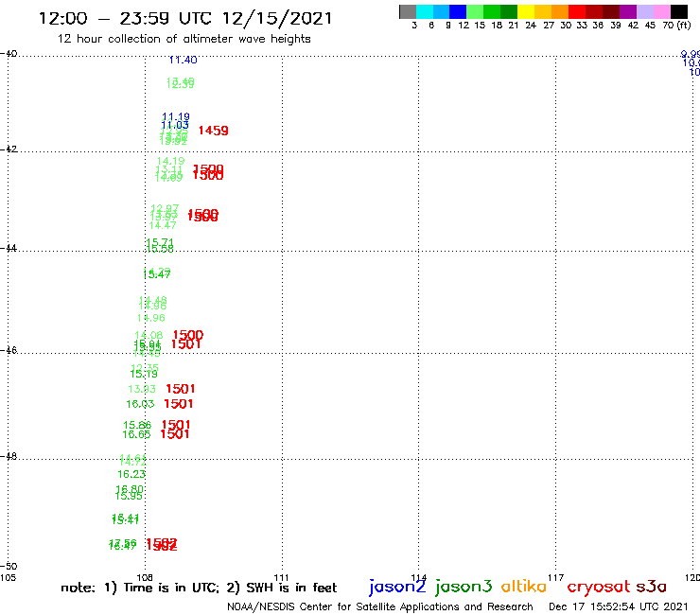
Task: Click the NOAA/NESDIS Center credit line
Action: 380,606
